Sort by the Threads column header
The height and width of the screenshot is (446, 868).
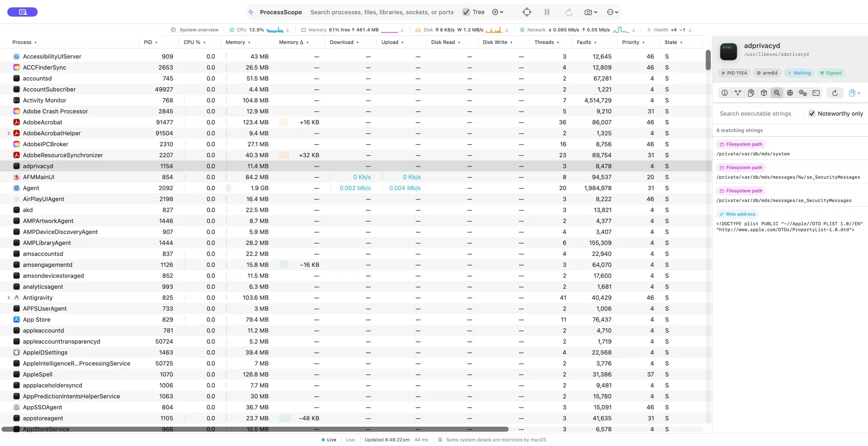pyautogui.click(x=547, y=42)
